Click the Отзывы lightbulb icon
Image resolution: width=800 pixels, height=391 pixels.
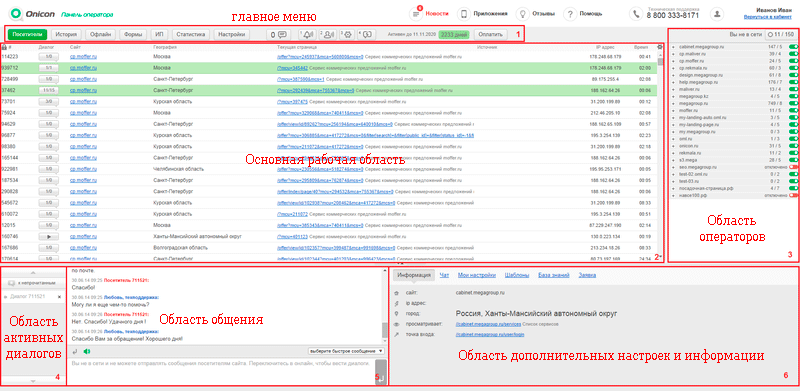pyautogui.click(x=522, y=14)
